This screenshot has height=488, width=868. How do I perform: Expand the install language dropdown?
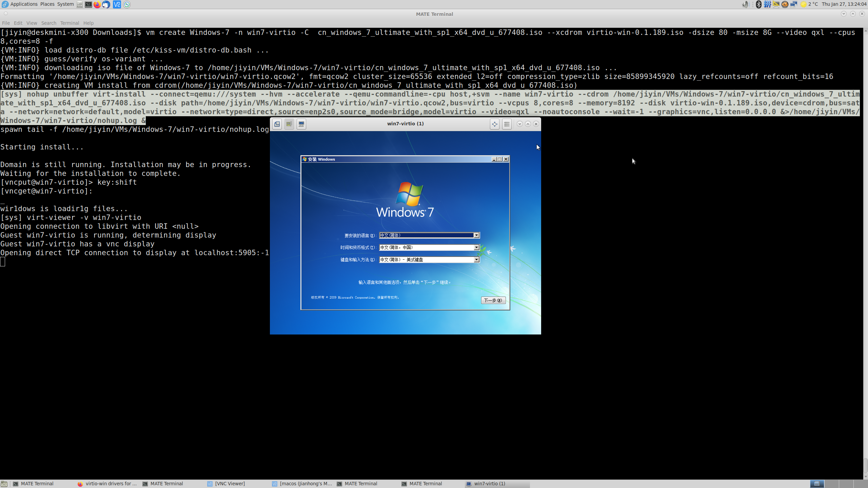(476, 235)
